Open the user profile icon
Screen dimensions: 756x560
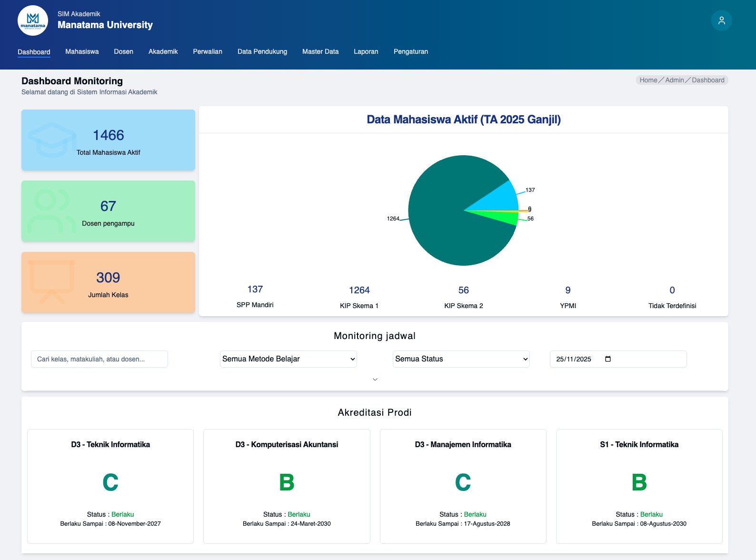coord(721,20)
